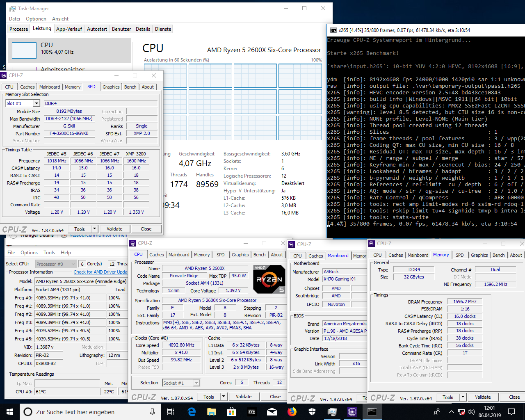Open the Check for AMD Driver Updates link
The width and height of the screenshot is (525, 420).
[100, 272]
